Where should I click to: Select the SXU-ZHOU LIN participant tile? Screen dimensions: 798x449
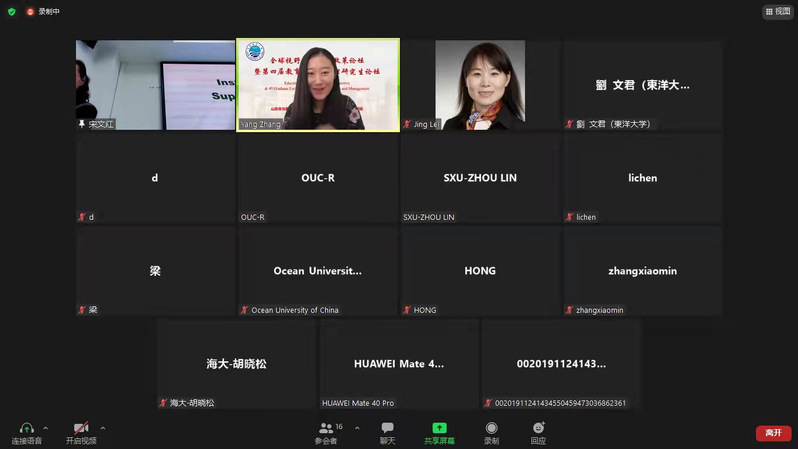click(x=480, y=178)
